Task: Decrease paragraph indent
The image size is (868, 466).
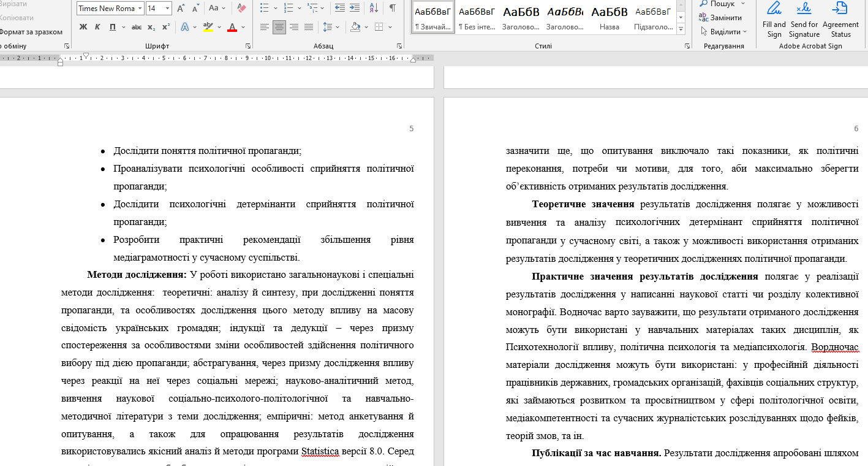Action: pos(339,9)
